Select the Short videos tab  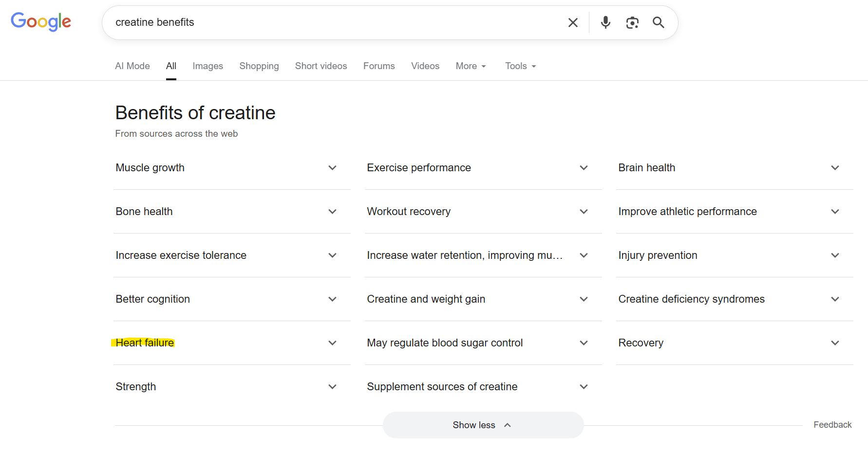321,66
